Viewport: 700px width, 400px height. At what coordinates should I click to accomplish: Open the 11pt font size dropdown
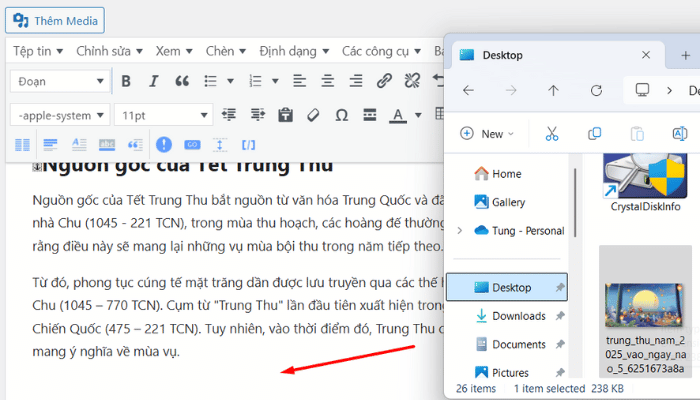point(163,115)
